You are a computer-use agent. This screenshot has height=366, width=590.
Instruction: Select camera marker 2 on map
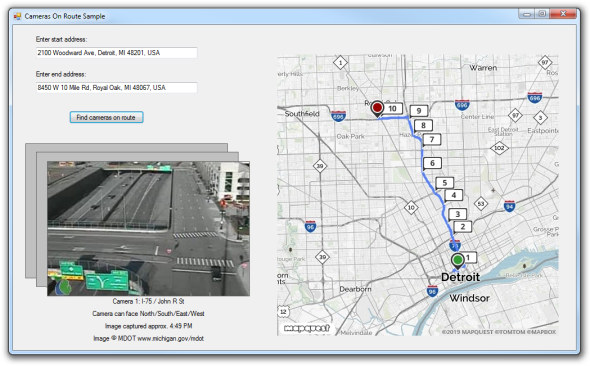(x=462, y=227)
